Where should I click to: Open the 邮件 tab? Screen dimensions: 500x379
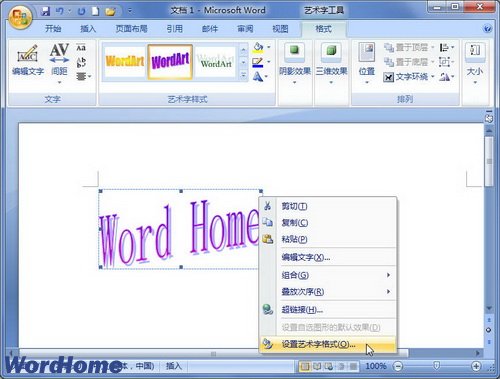[210, 29]
